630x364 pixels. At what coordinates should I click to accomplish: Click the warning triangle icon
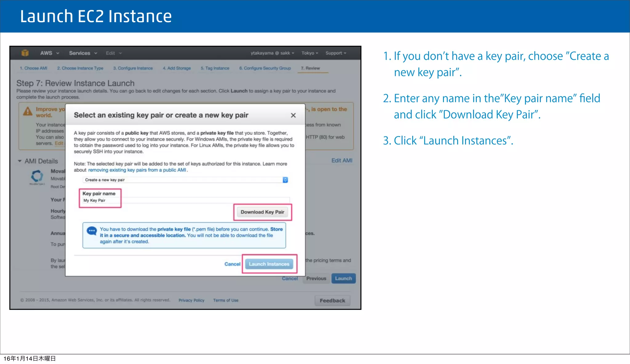point(28,111)
